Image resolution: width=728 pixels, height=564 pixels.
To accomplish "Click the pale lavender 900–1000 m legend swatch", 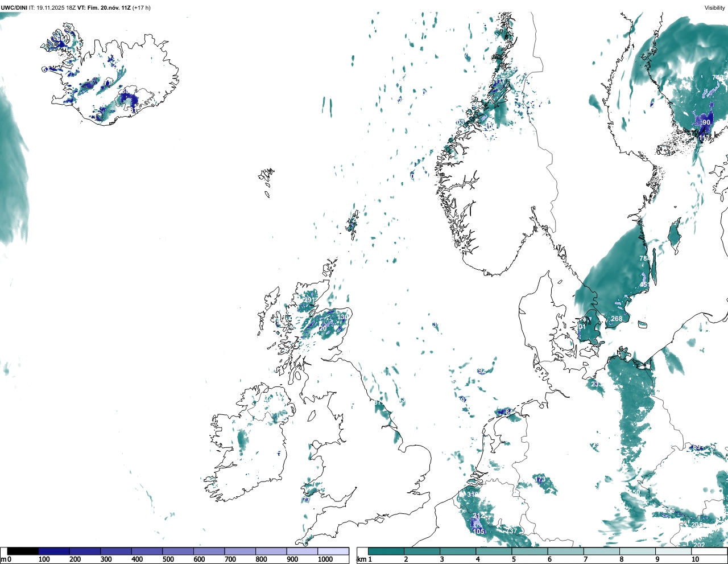I will pos(302,551).
